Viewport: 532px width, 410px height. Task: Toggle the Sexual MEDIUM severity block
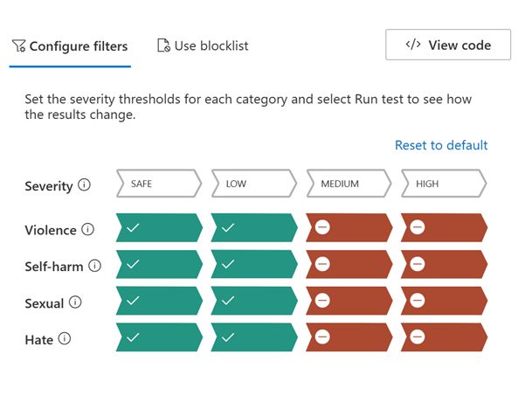pyautogui.click(x=349, y=301)
